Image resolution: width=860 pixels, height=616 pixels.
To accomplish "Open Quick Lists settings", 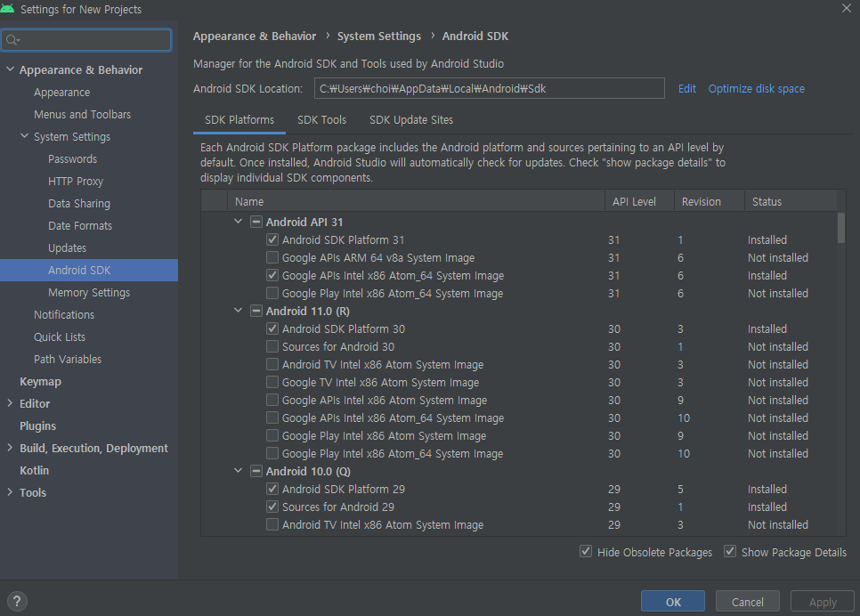I will [x=60, y=336].
